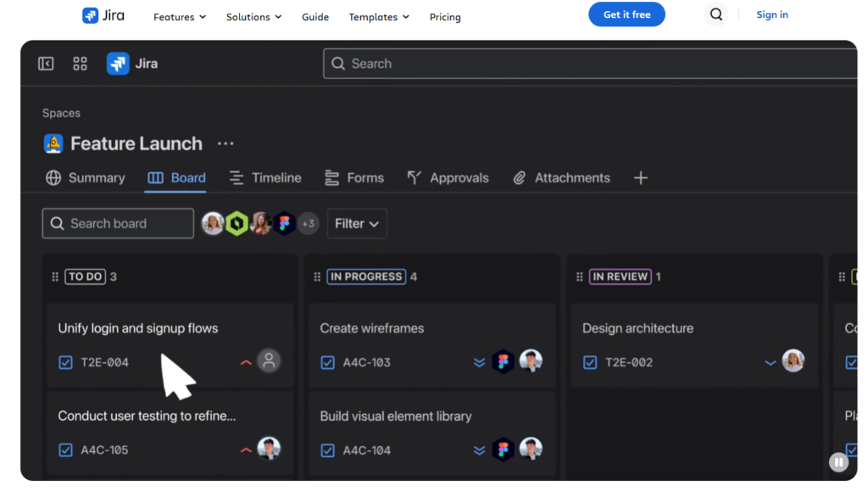868x497 pixels.
Task: Click the drag handle of the TO DO column
Action: 55,276
